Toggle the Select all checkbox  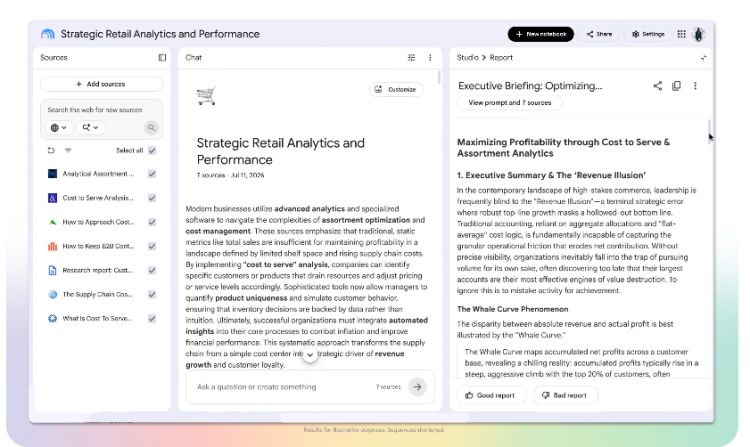click(152, 150)
